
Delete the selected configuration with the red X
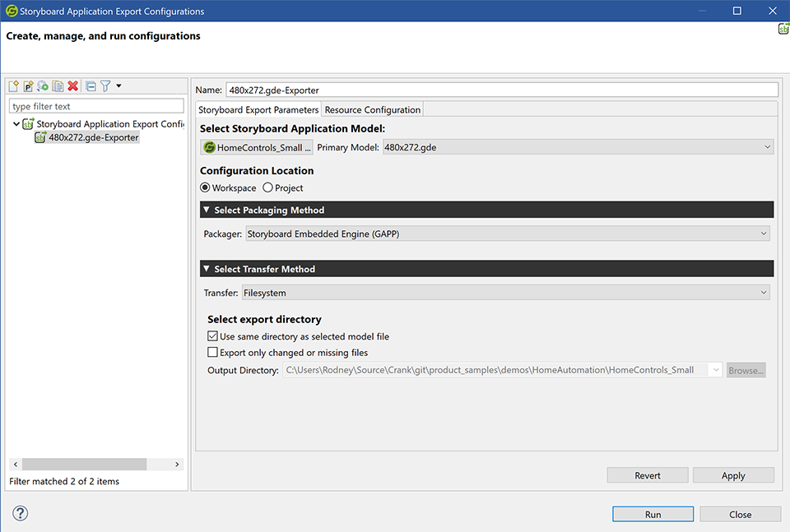[x=73, y=86]
